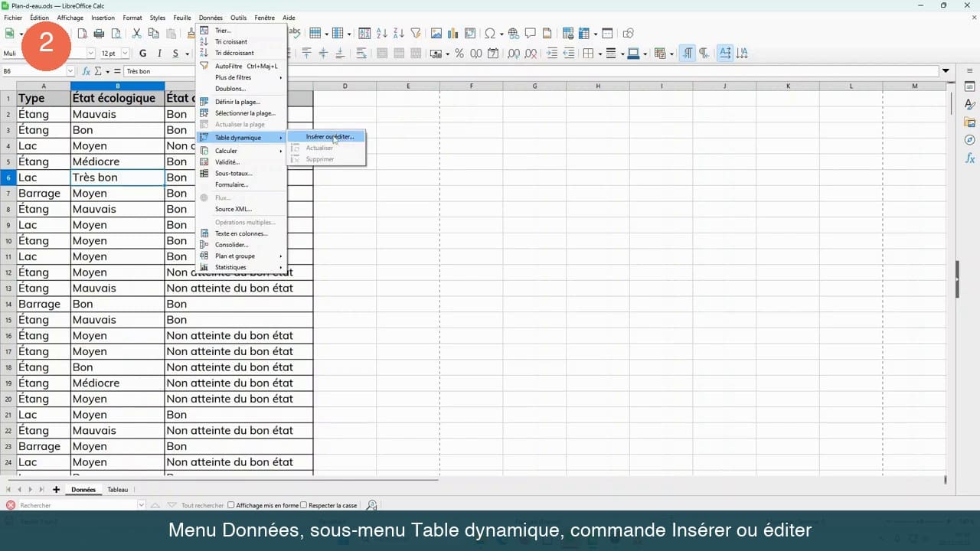Viewport: 980px width, 551px height.
Task: Click the Increase indent icon
Action: pyautogui.click(x=551, y=54)
